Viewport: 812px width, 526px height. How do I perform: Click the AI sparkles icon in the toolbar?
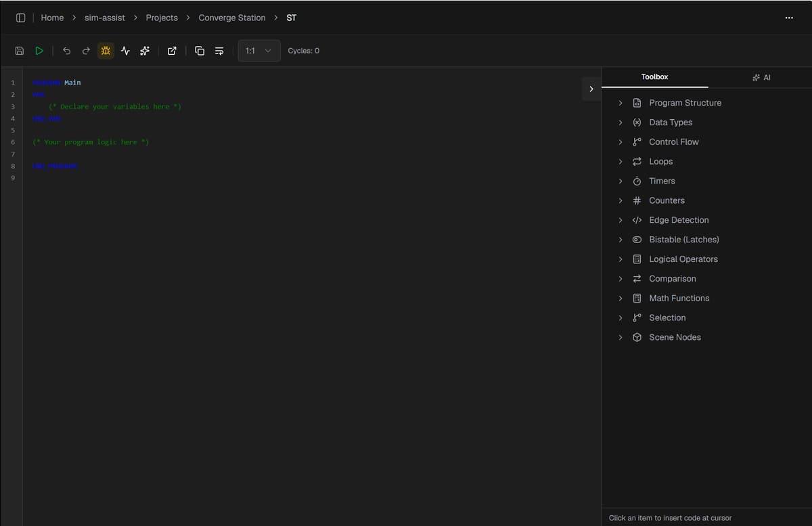click(x=145, y=51)
